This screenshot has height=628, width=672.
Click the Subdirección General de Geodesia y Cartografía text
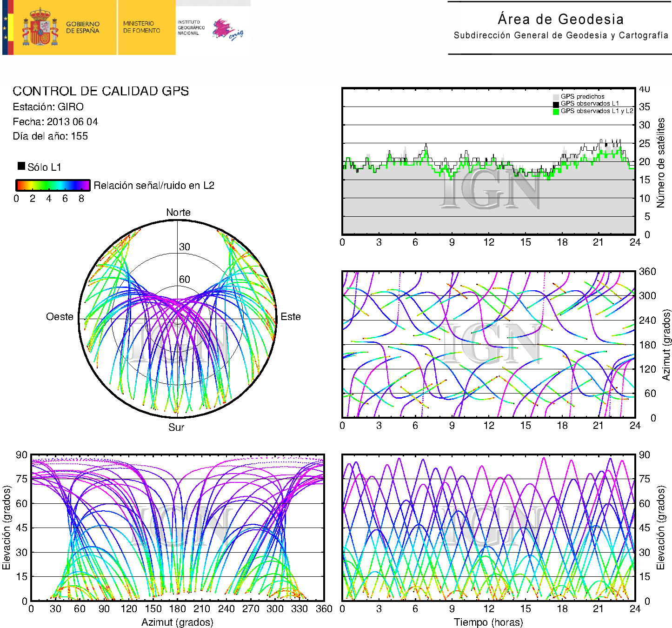click(x=560, y=35)
